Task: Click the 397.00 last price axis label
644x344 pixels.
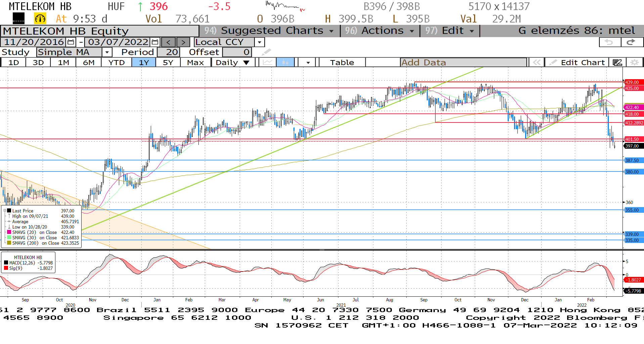Action: [634, 146]
